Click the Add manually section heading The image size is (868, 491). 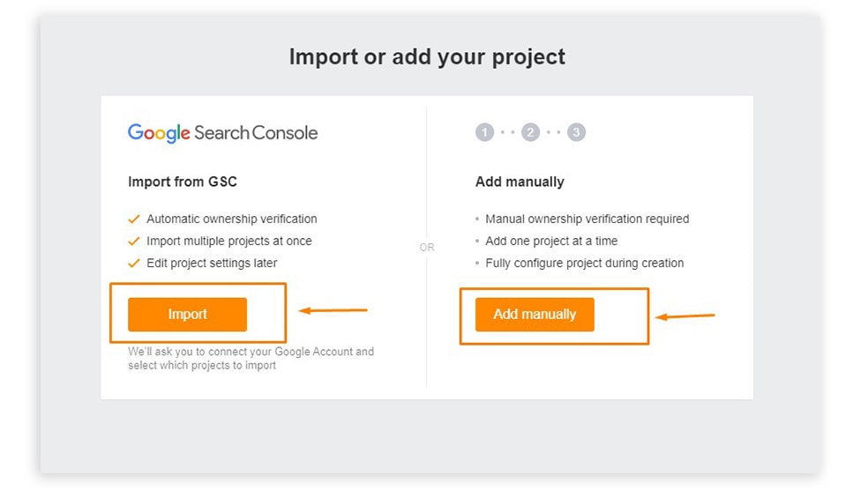520,182
